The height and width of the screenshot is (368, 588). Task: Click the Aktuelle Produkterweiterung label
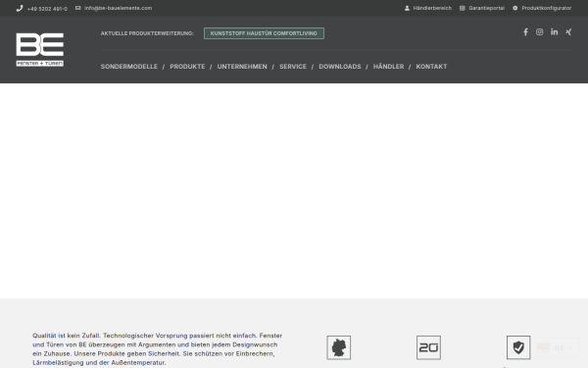(147, 33)
